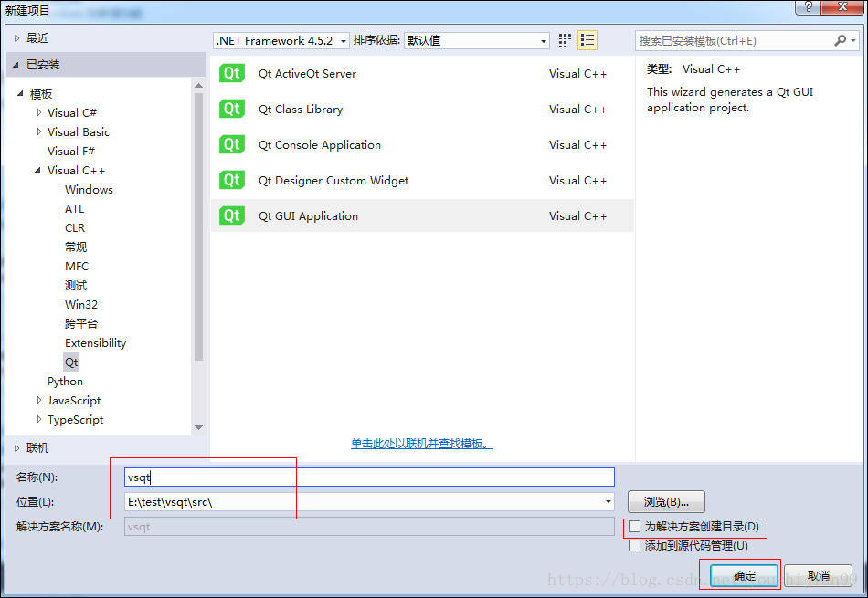Open the search options dropdown arrow

coord(853,40)
